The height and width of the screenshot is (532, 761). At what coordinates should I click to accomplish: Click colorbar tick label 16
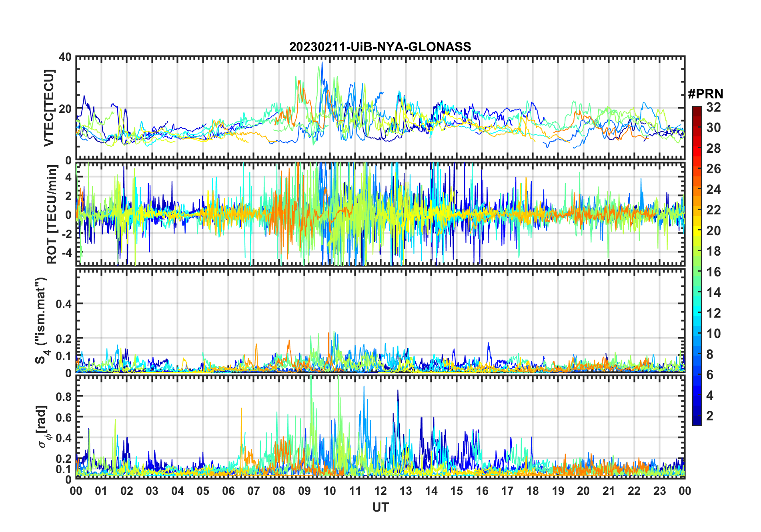coord(713,272)
